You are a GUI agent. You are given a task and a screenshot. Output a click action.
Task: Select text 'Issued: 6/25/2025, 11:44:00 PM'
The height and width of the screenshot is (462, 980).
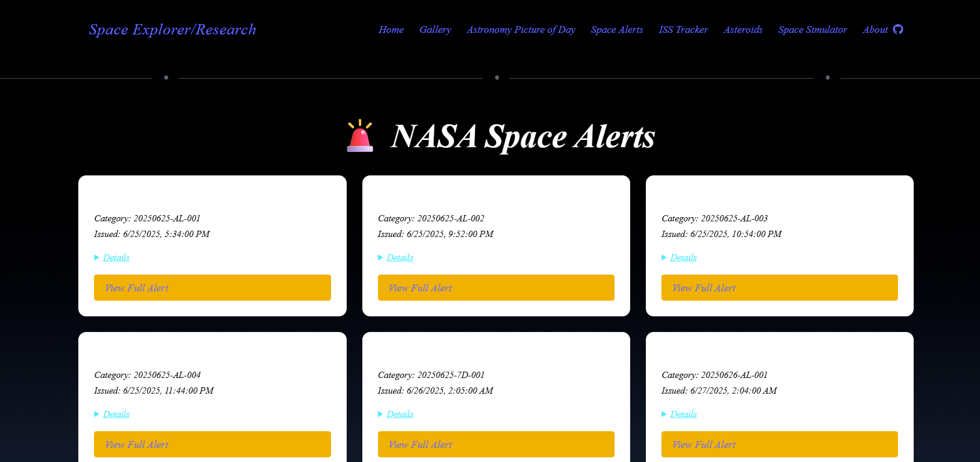[154, 390]
